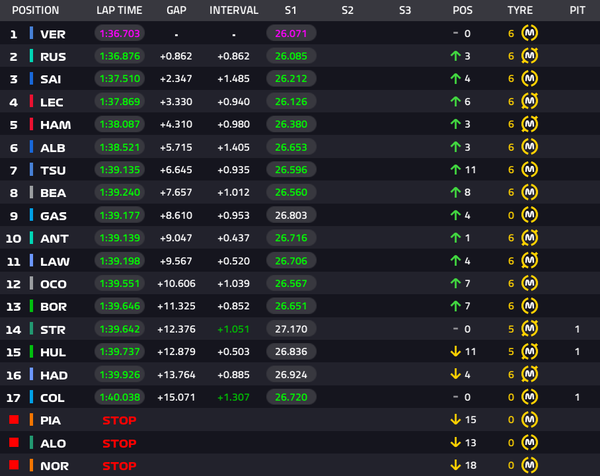Click the medium tyre icon in STR row
Viewport: 600px width, 476px height.
(530, 329)
